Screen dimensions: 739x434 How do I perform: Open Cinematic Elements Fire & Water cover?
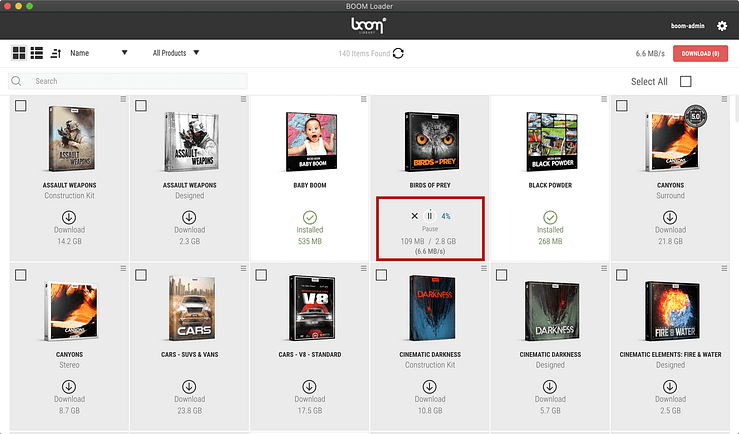tap(672, 311)
